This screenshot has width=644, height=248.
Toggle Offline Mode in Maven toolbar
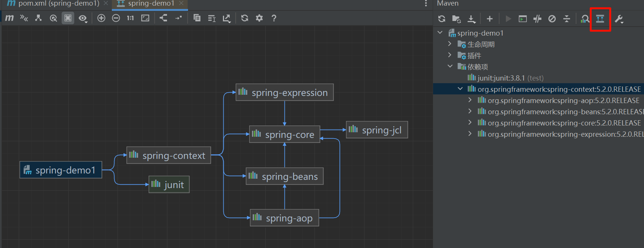tap(537, 19)
